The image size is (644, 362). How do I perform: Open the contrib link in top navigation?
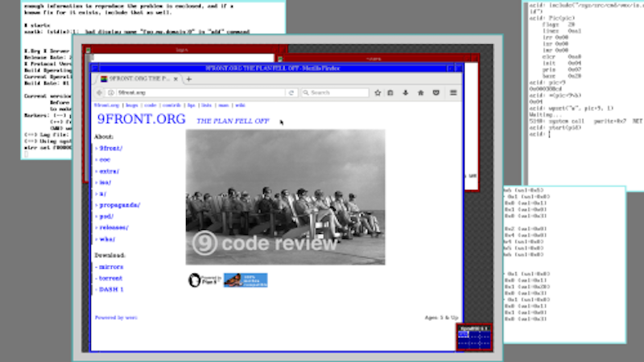171,105
